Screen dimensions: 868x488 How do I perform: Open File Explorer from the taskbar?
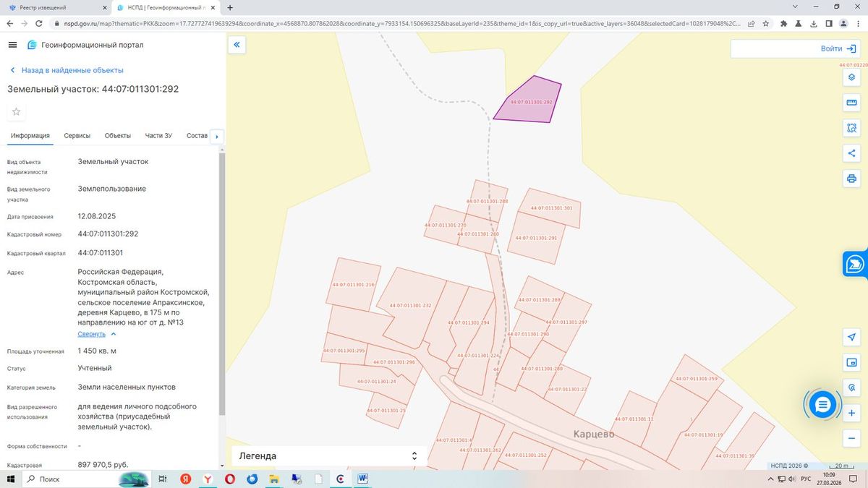[274, 479]
